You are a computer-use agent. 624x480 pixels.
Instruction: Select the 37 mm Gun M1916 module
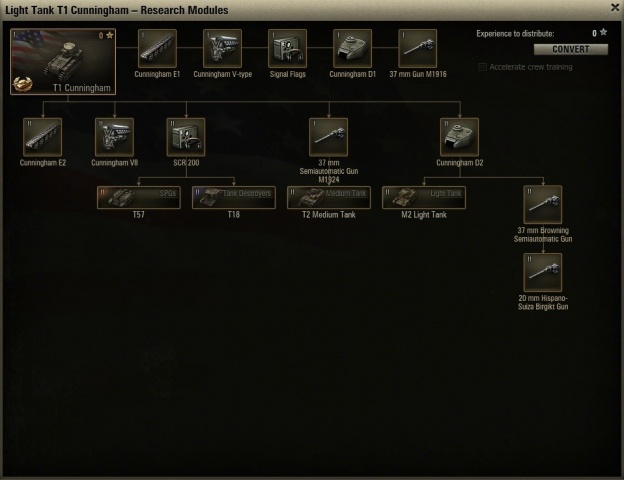click(417, 48)
